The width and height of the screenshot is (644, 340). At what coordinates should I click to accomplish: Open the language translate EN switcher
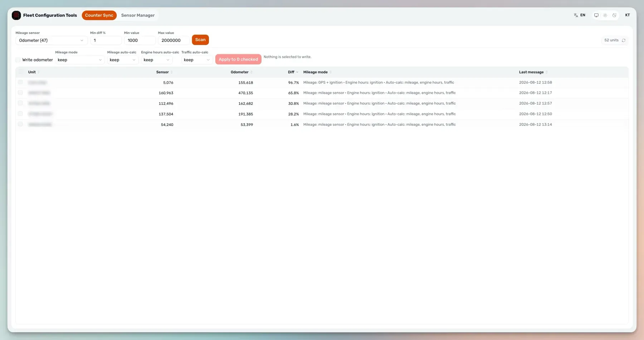pos(580,15)
